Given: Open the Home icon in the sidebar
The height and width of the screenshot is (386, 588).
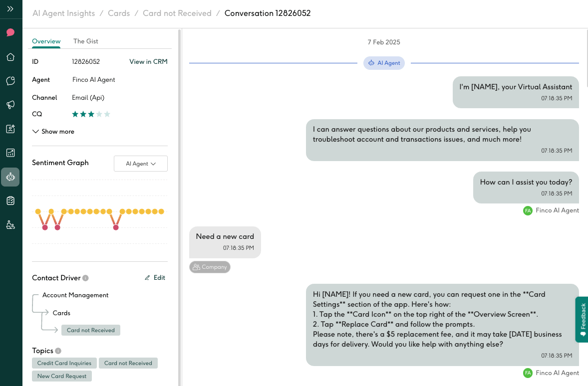Looking at the screenshot, I should (x=10, y=56).
